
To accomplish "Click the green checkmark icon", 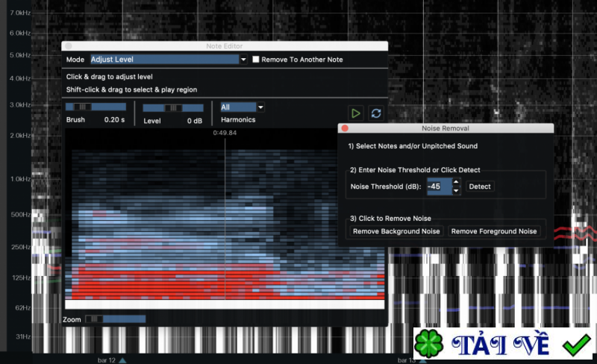I will coord(576,345).
